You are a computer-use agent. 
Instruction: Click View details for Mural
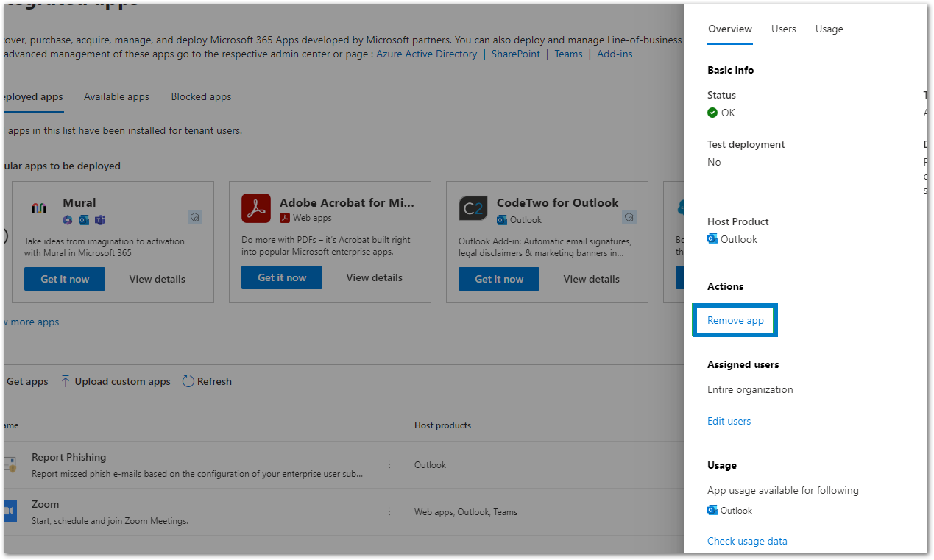pyautogui.click(x=158, y=279)
